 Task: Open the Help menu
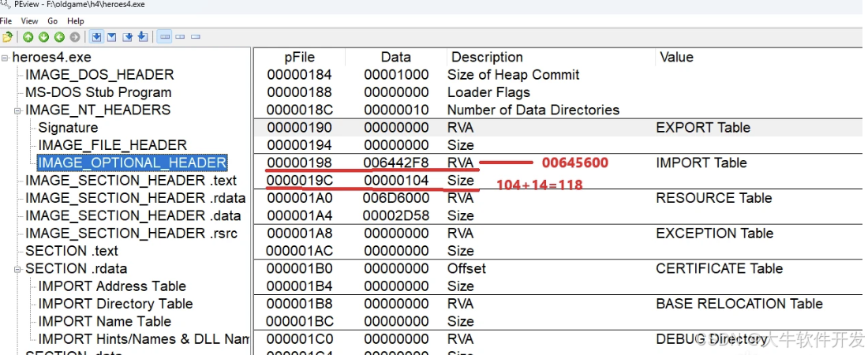pos(76,21)
